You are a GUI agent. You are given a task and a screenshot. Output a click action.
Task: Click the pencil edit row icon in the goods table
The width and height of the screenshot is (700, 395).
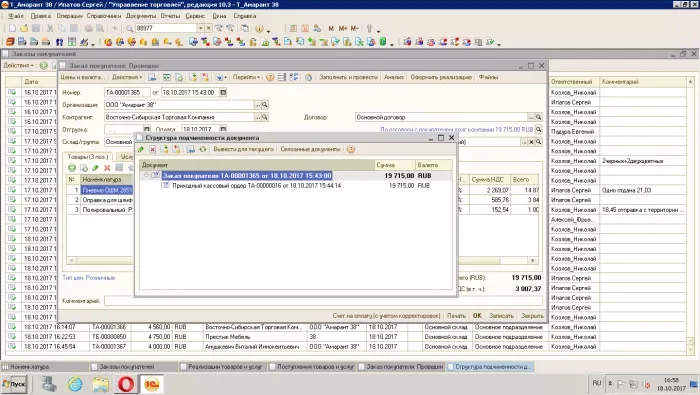[x=96, y=168]
